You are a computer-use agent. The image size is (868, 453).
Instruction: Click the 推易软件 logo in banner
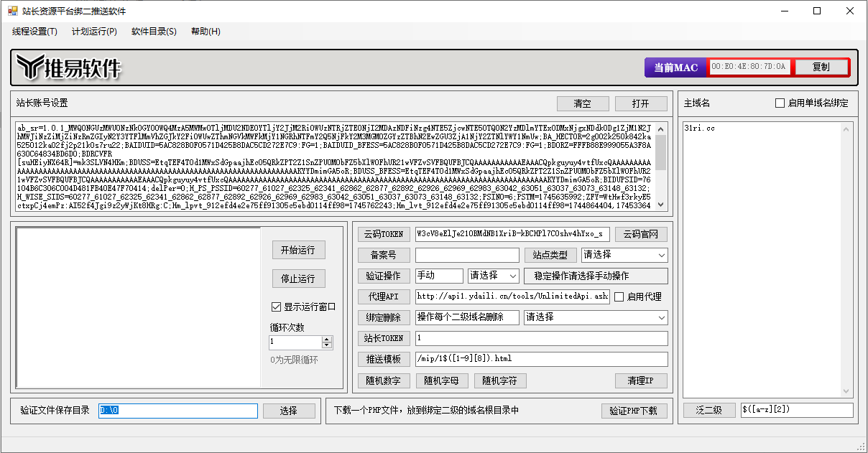[69, 67]
